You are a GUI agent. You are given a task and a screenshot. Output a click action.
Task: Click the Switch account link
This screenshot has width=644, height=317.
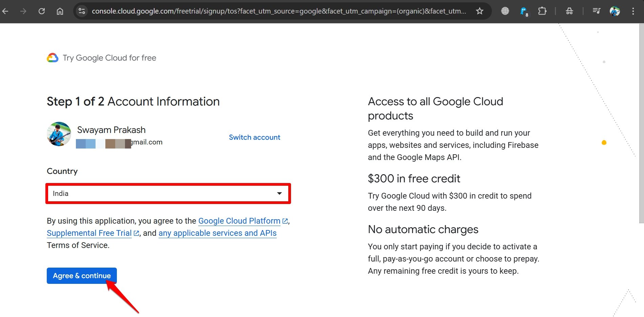pos(254,137)
